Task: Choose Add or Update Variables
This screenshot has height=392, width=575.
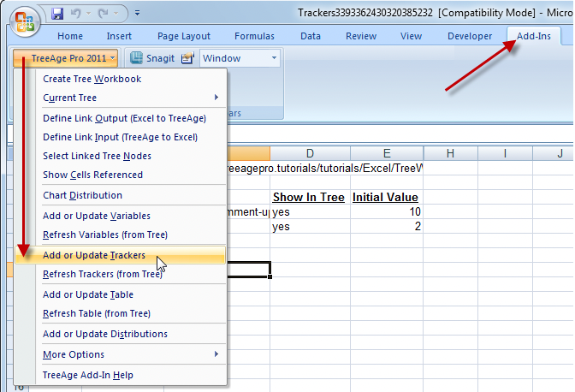Action: [x=121, y=216]
